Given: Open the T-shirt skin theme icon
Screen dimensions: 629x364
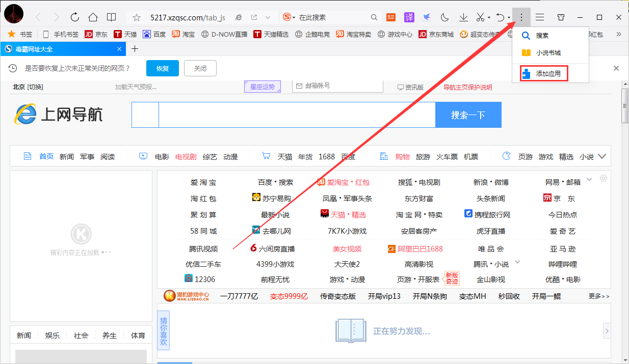Looking at the screenshot, I should (561, 17).
